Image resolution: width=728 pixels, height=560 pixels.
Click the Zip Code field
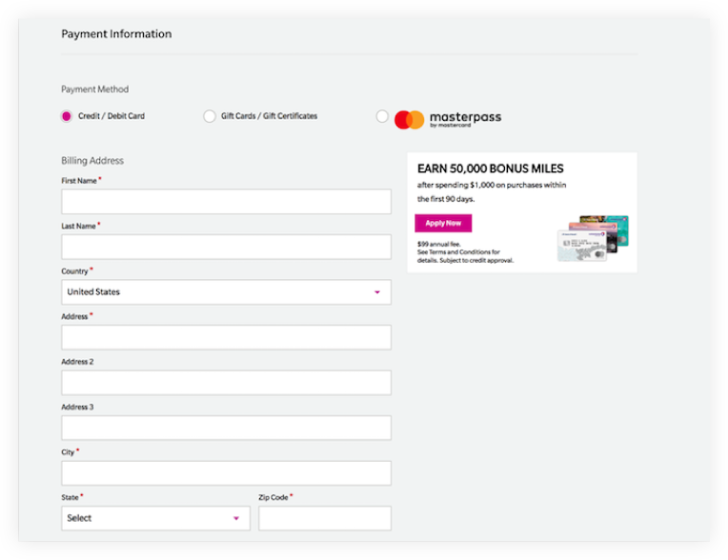pyautogui.click(x=324, y=518)
